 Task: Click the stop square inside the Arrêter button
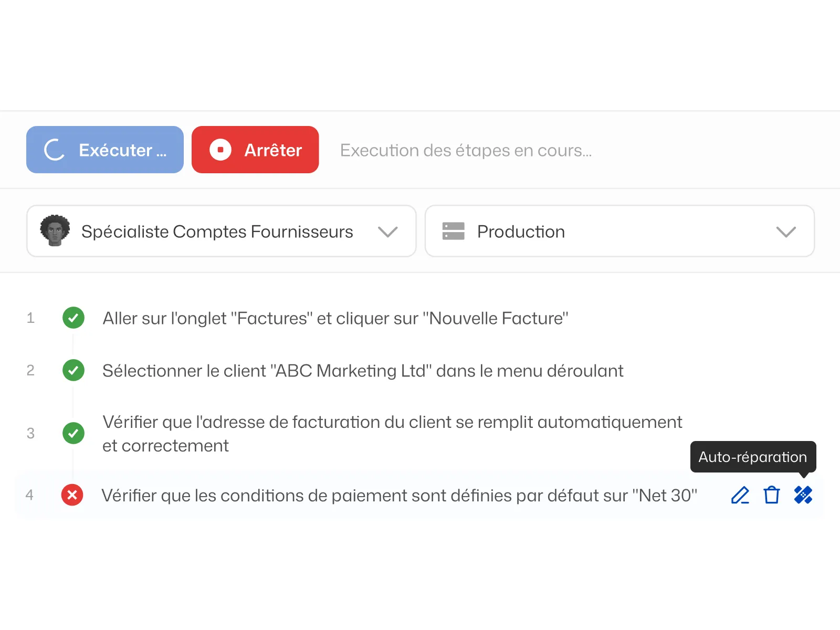pyautogui.click(x=220, y=150)
